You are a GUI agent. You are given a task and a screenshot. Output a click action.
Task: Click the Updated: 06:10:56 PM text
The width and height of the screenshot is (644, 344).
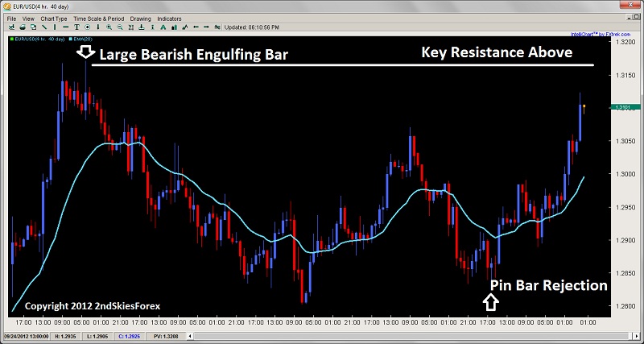click(252, 27)
